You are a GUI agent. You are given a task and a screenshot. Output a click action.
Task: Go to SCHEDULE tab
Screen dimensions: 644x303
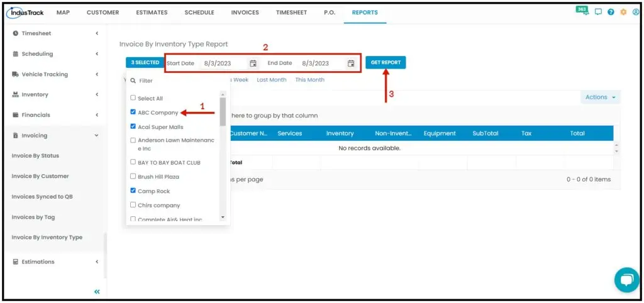point(199,13)
